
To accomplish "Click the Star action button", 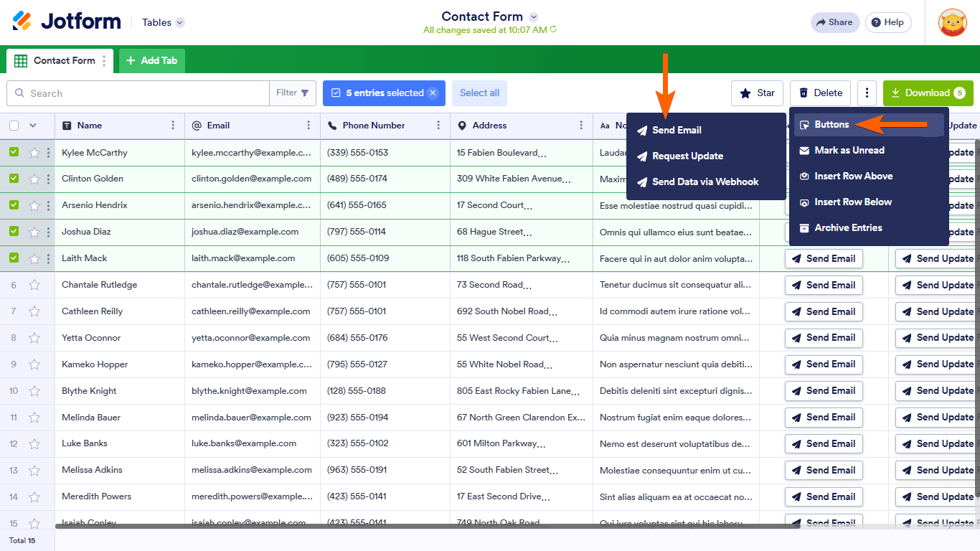I will (757, 93).
